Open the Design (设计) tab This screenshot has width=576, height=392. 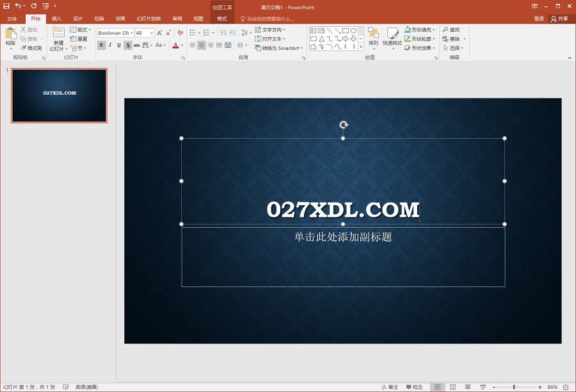78,19
